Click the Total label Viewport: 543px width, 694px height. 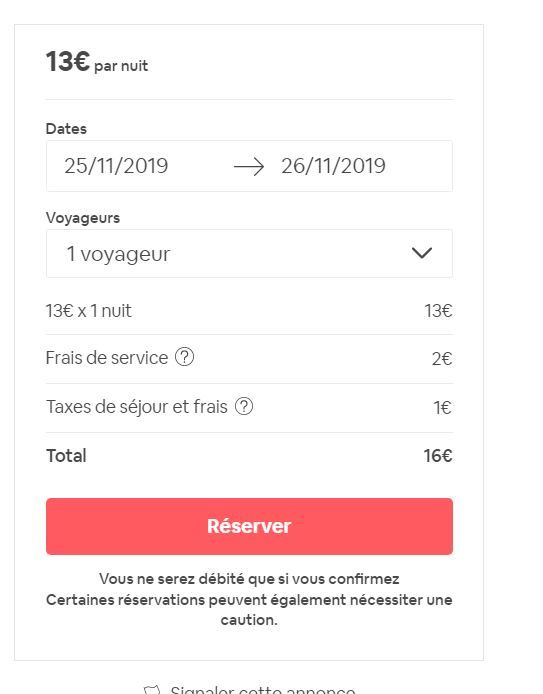[x=66, y=455]
